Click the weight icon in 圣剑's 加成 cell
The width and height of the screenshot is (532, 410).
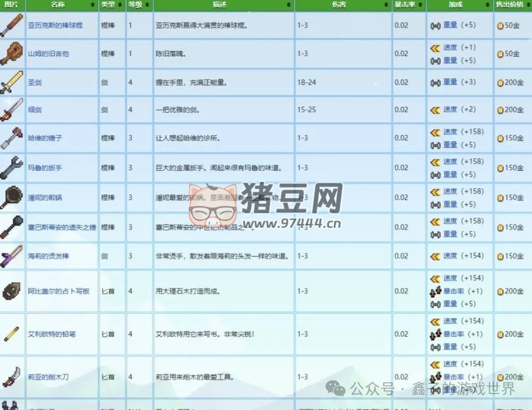click(436, 82)
